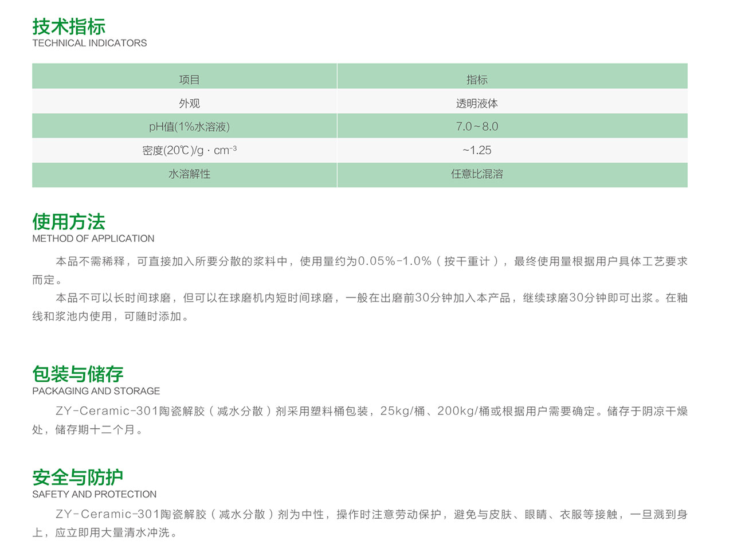Click the 技术指标 heading
This screenshot has height=560, width=745.
click(69, 26)
